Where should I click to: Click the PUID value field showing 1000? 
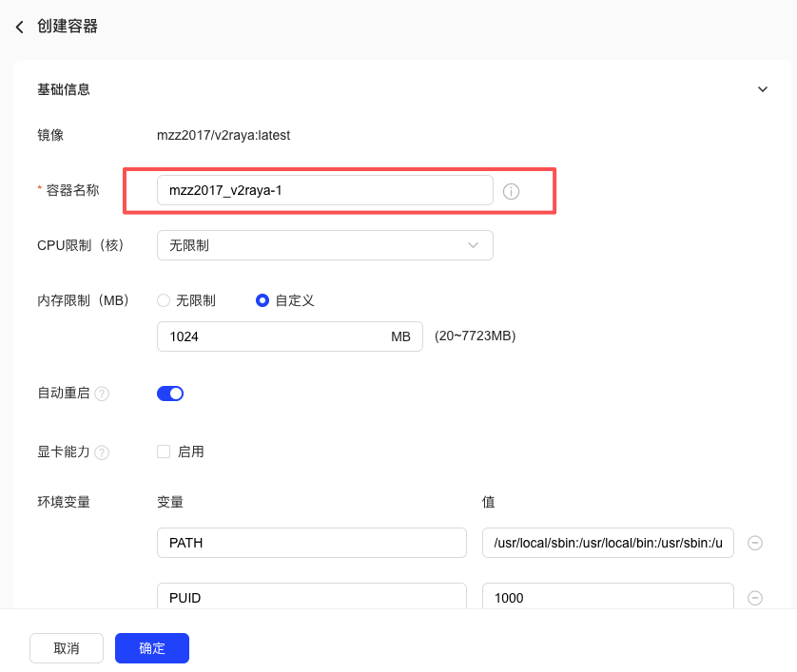tap(608, 597)
